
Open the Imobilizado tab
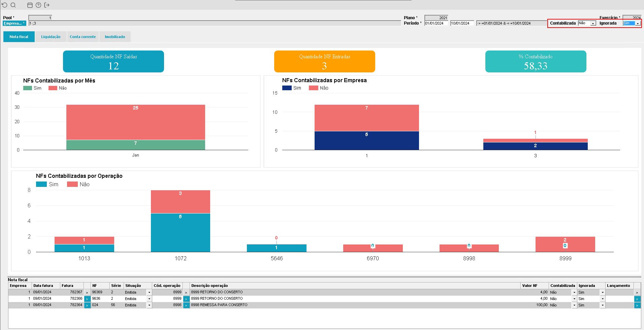[115, 37]
